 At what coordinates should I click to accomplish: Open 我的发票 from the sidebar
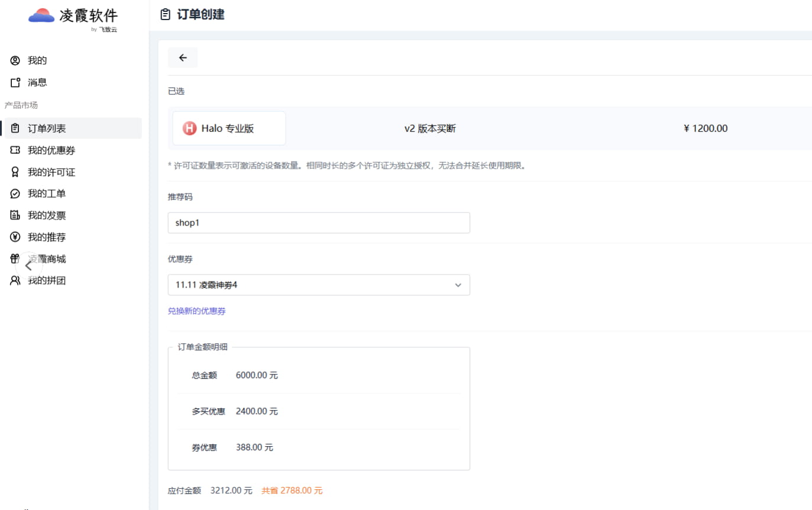tap(47, 215)
